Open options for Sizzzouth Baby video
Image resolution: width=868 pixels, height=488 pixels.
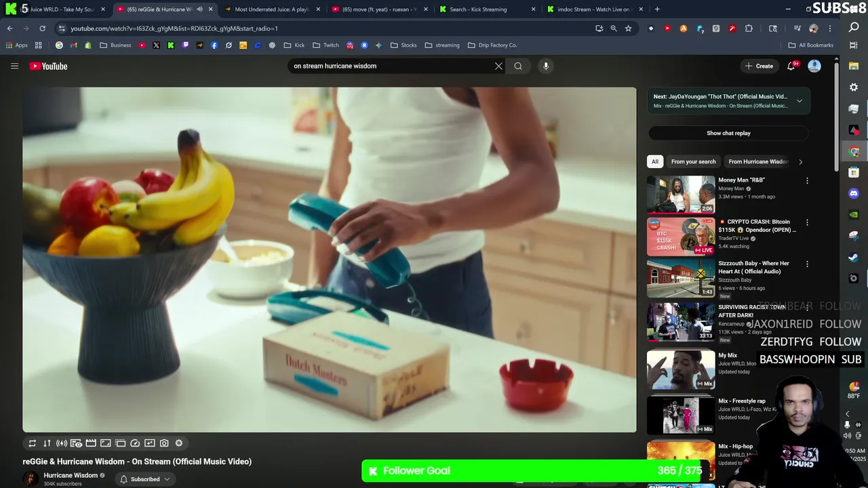tap(807, 264)
